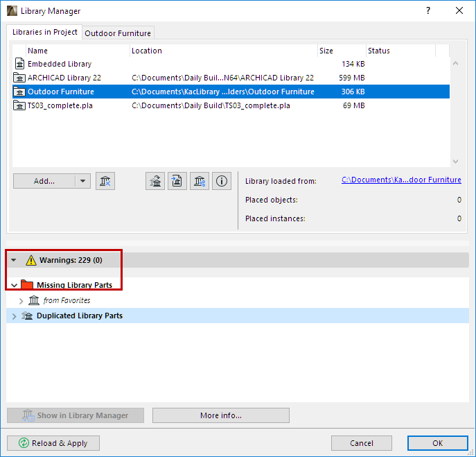Switch to the Outdoor Furniture tab
This screenshot has width=476, height=457.
click(118, 33)
